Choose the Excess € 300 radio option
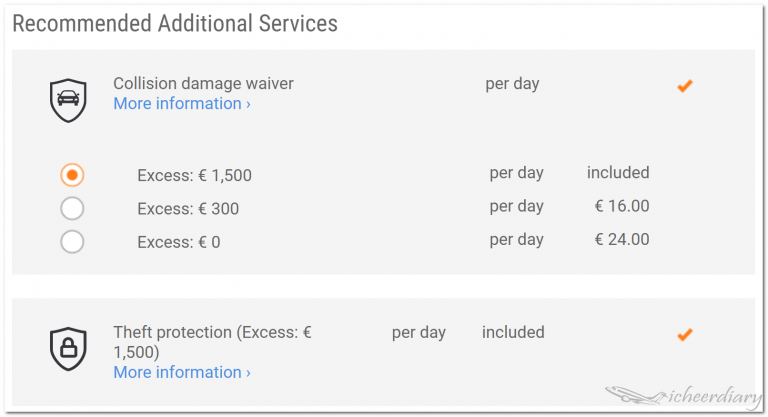Image resolution: width=768 pixels, height=417 pixels. click(x=72, y=209)
